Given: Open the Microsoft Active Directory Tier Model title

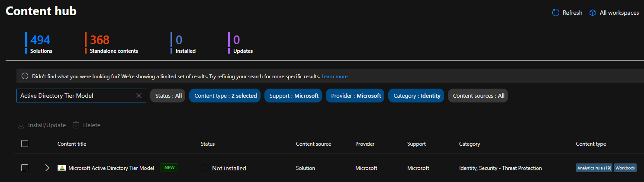Looking at the screenshot, I should 111,168.
